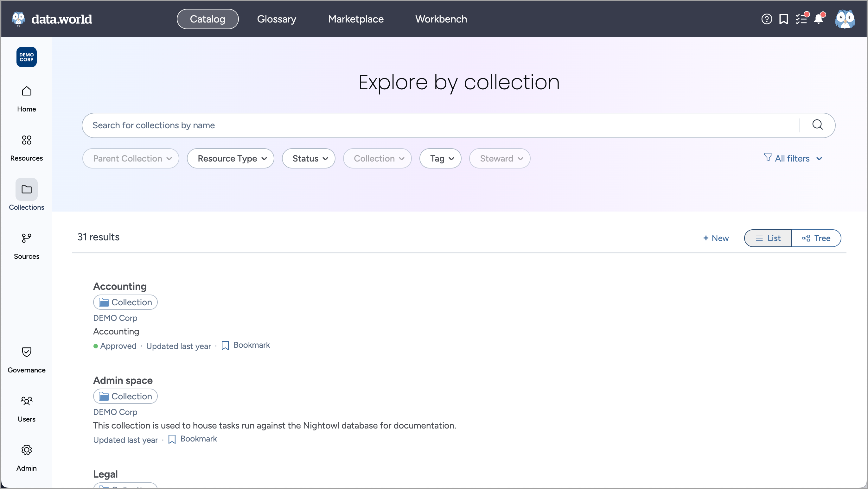The height and width of the screenshot is (489, 868).
Task: Open the Parent Collection filter dropdown
Action: click(x=131, y=158)
